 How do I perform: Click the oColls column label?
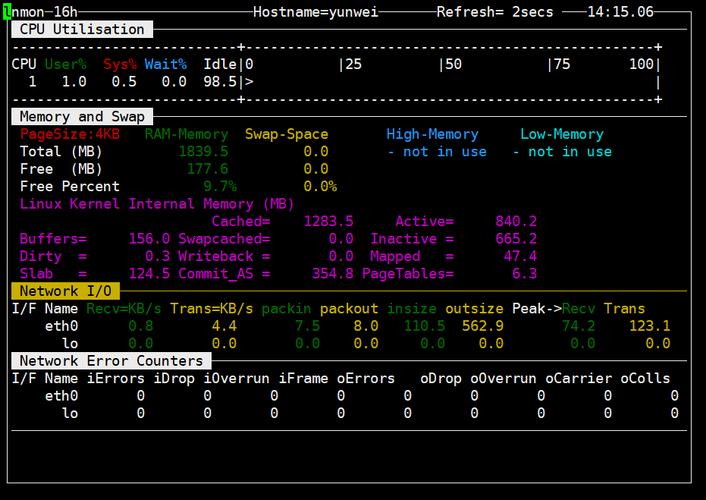pos(645,378)
